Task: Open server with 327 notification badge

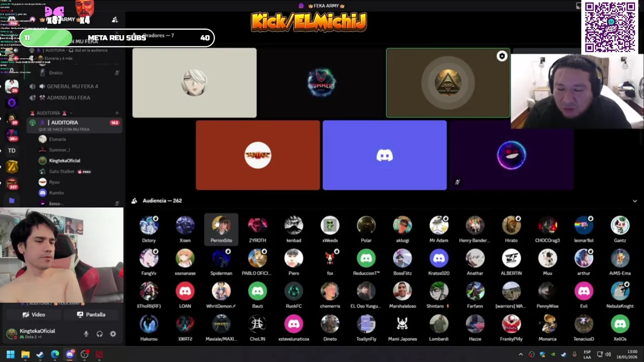Action: (12, 183)
